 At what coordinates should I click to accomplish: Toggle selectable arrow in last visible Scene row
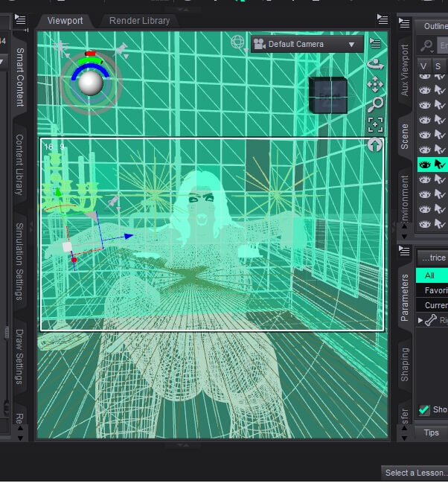point(440,224)
